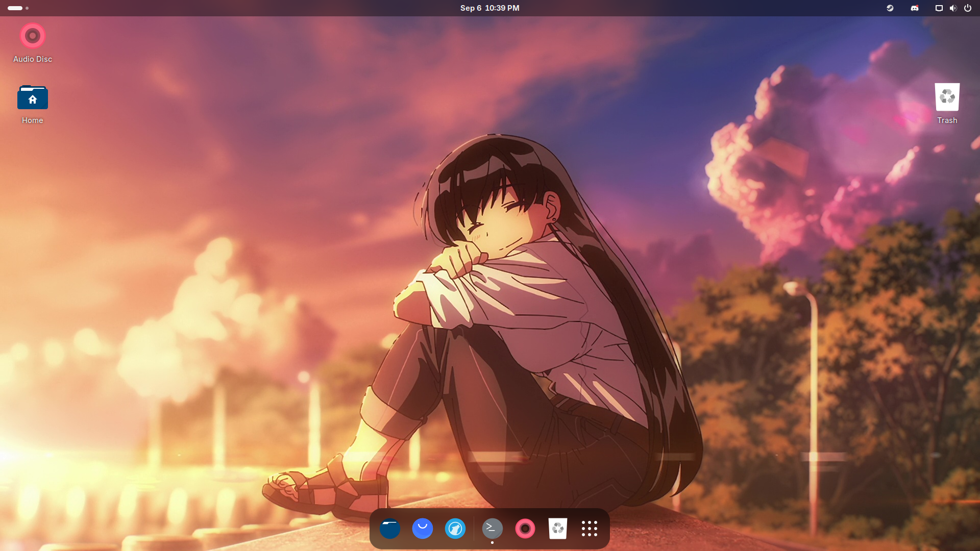Open the calendar via Sep 6 10:39 PM clock

click(x=490, y=8)
